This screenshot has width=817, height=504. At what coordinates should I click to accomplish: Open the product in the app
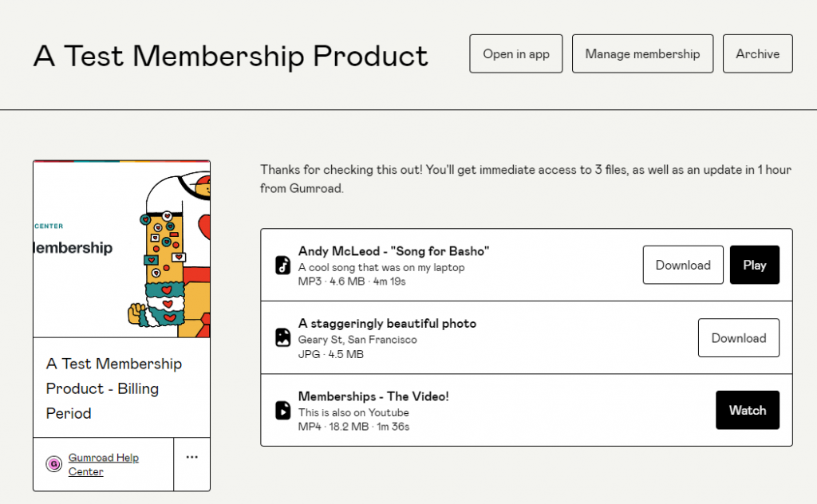(516, 54)
